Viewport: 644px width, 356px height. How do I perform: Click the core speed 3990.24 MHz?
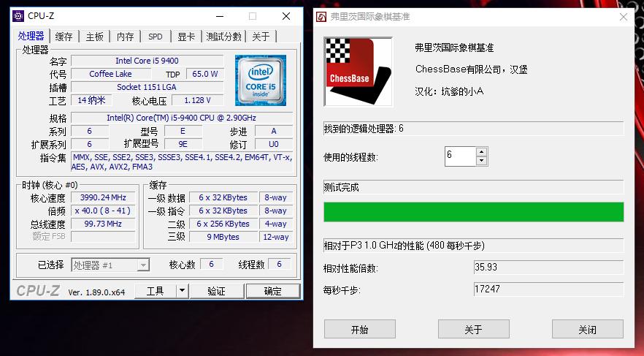103,197
